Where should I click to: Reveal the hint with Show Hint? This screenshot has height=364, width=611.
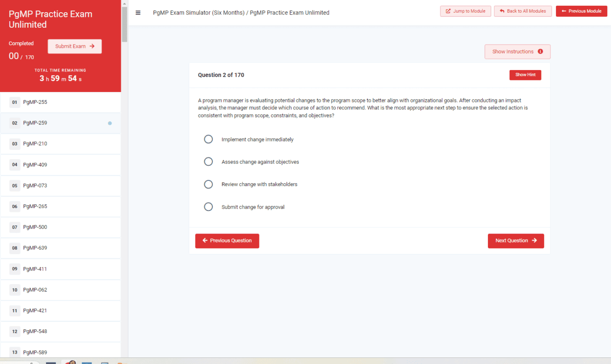[525, 75]
